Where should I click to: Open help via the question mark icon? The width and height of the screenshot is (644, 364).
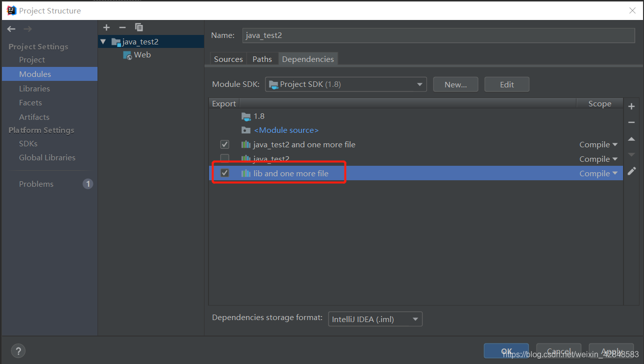(18, 351)
